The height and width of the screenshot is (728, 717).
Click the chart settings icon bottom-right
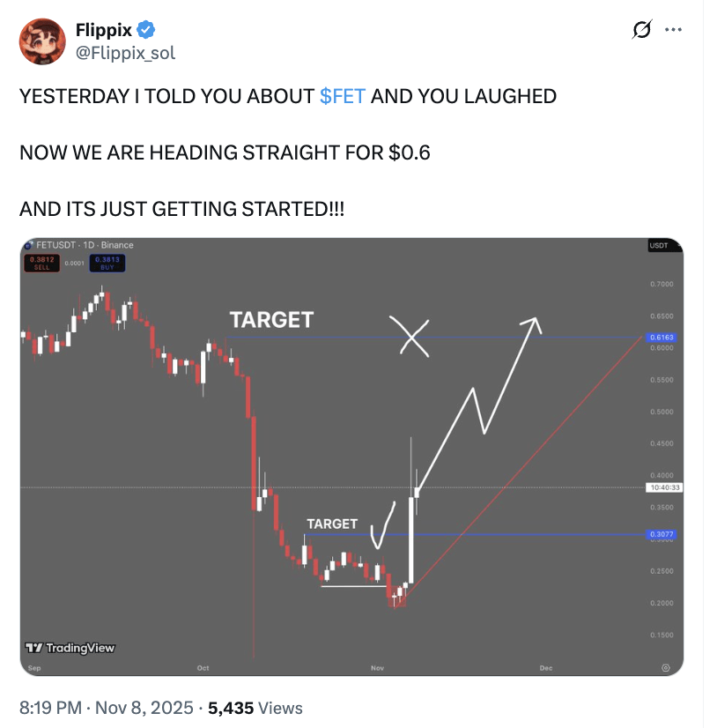coord(666,668)
